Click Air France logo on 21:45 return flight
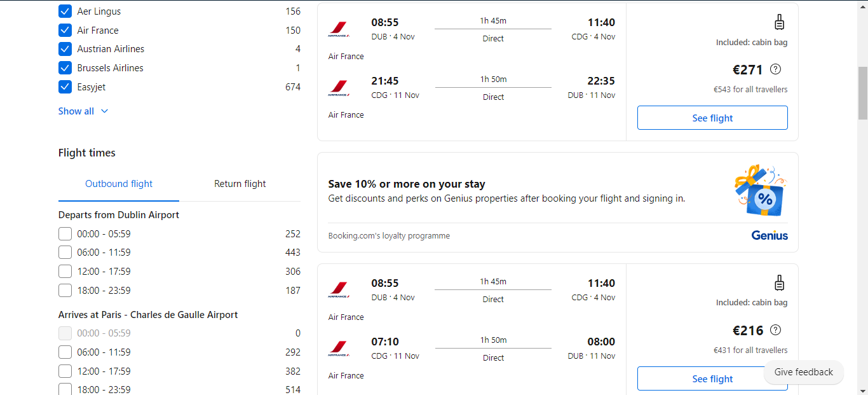Viewport: 868px width, 395px height. click(338, 87)
